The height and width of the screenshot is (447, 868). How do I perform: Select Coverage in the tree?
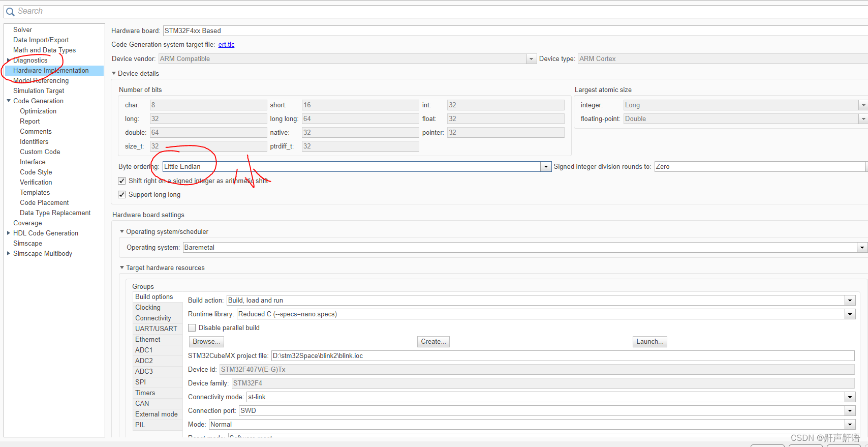click(x=27, y=223)
